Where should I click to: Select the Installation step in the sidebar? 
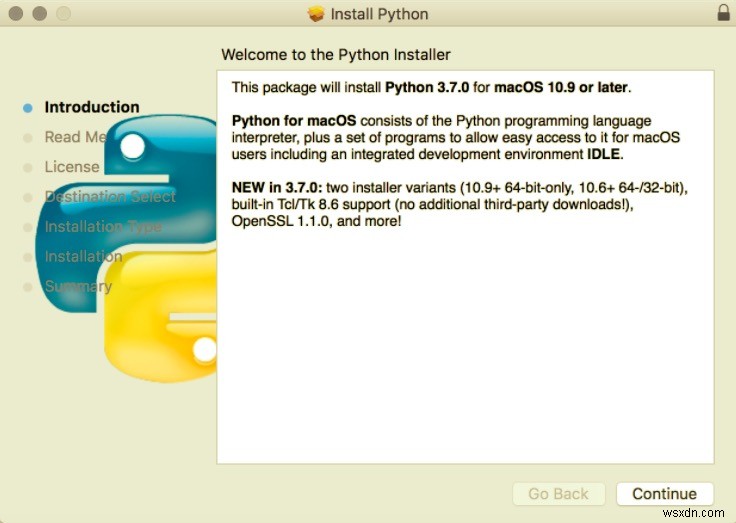[84, 256]
